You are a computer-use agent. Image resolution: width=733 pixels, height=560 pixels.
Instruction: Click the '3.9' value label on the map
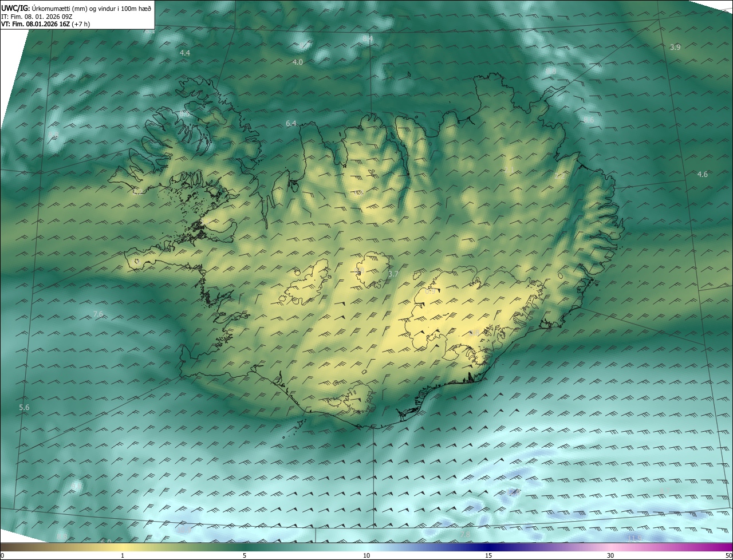tap(675, 47)
